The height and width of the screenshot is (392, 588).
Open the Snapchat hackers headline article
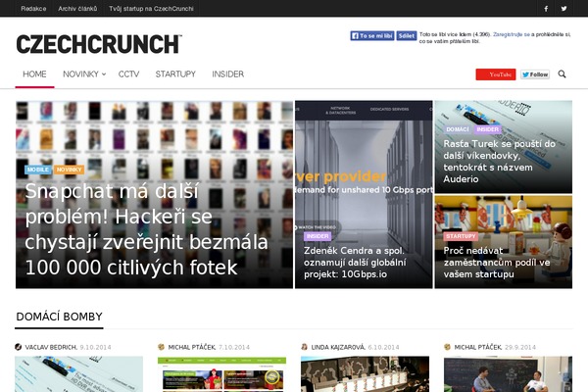pyautogui.click(x=146, y=229)
